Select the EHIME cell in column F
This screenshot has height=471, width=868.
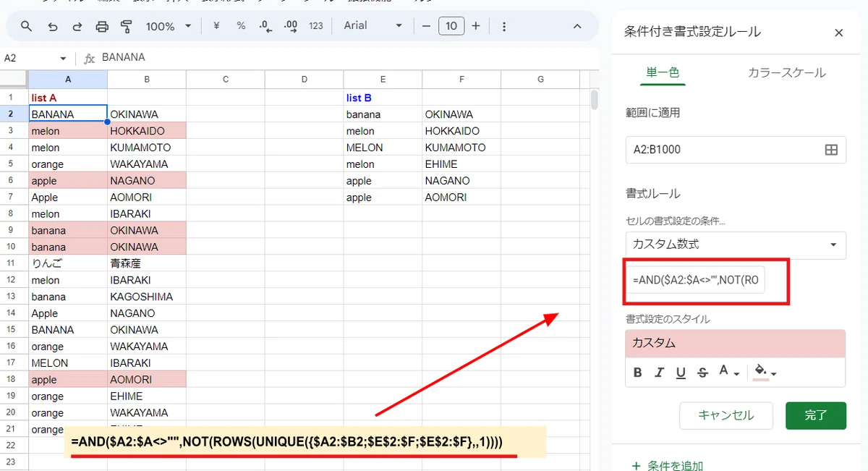click(x=461, y=164)
